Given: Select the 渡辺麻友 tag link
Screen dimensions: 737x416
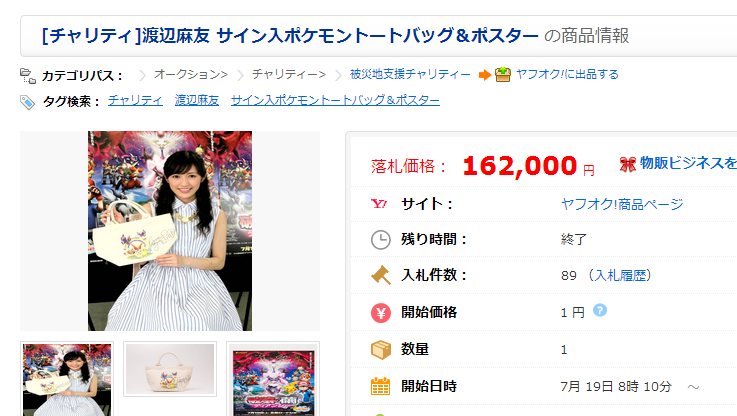Looking at the screenshot, I should (x=197, y=100).
